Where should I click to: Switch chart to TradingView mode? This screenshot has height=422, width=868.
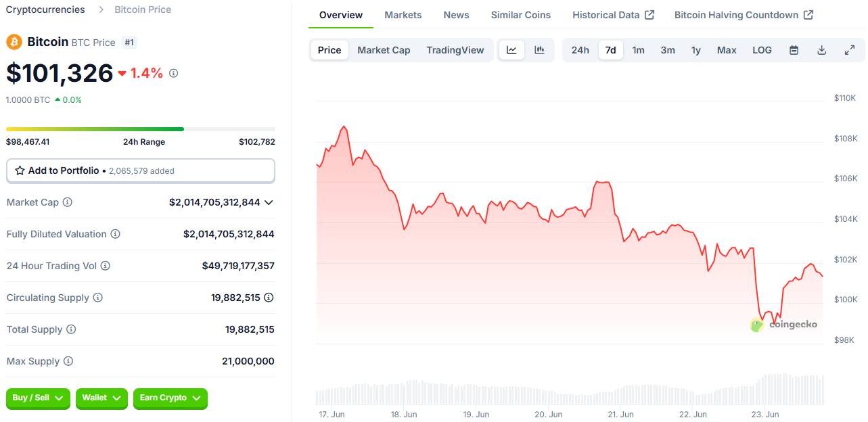click(455, 50)
